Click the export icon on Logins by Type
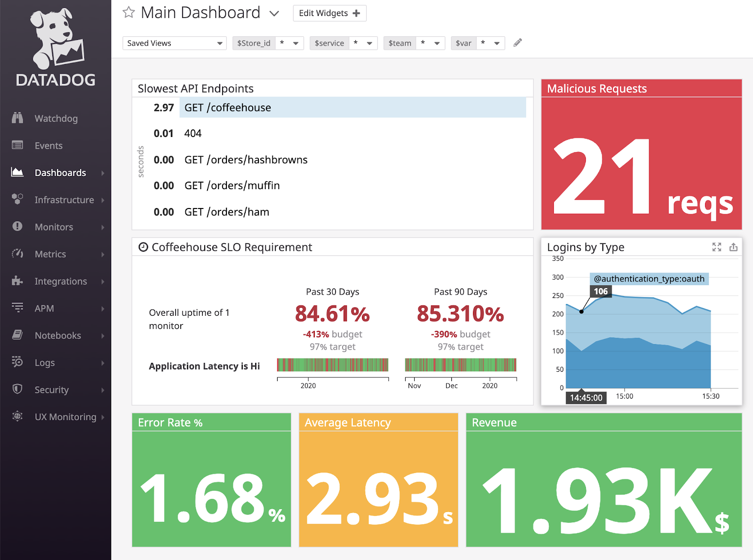Screen dimensions: 753x560 (x=733, y=247)
